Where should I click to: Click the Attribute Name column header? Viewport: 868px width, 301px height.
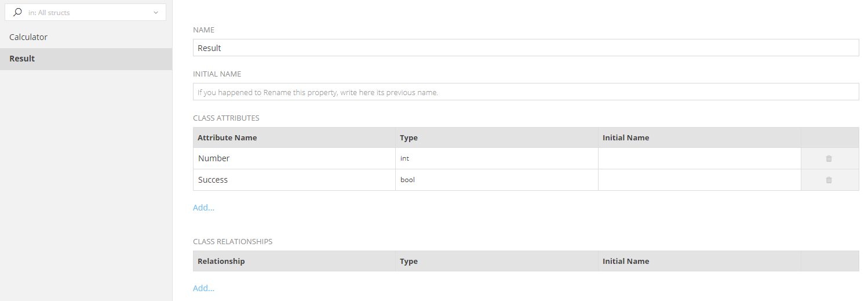tap(227, 138)
